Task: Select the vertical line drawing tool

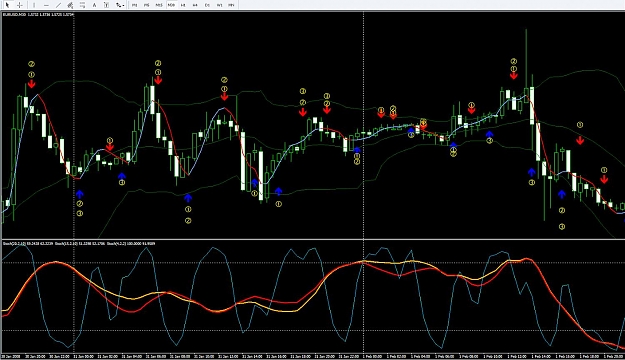Action: click(x=34, y=5)
